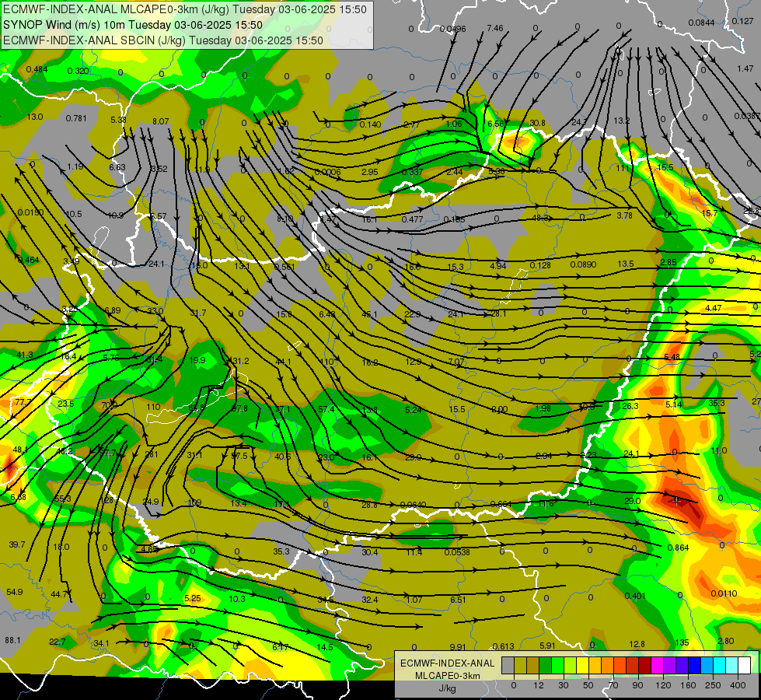Screen dimensions: 761x700
Task: Click the indigo-violet legend swatch
Action: [x=682, y=665]
